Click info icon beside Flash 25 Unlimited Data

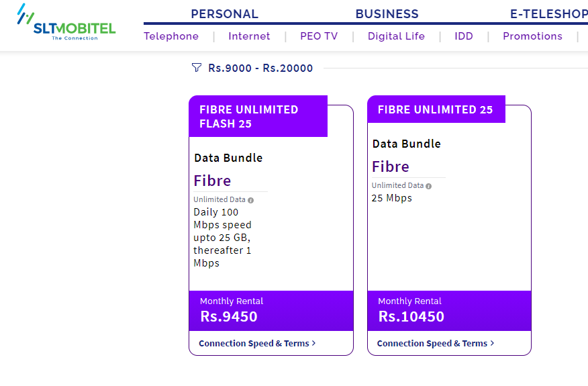tap(250, 200)
